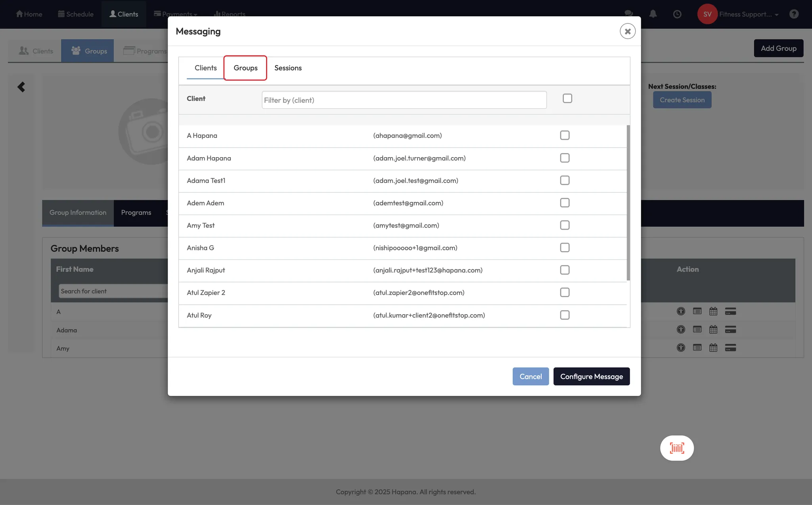Expand the Fitness Support account dropdown
The image size is (812, 505).
(749, 14)
